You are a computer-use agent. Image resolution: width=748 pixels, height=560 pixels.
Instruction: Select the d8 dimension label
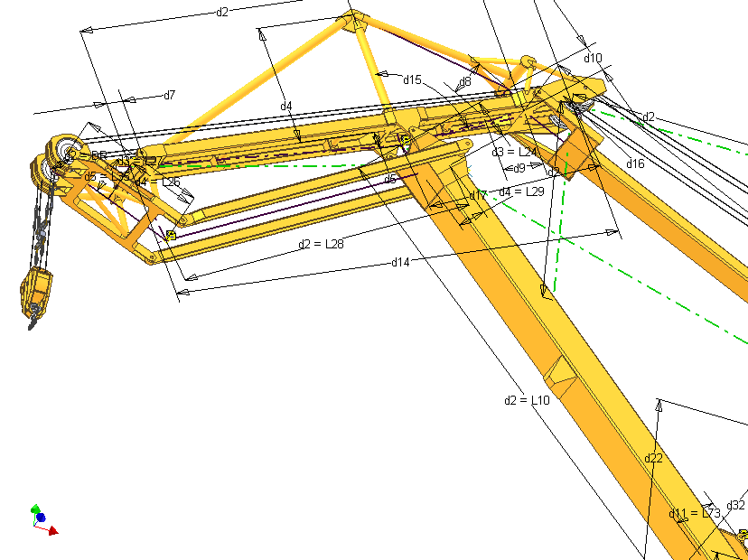click(465, 82)
